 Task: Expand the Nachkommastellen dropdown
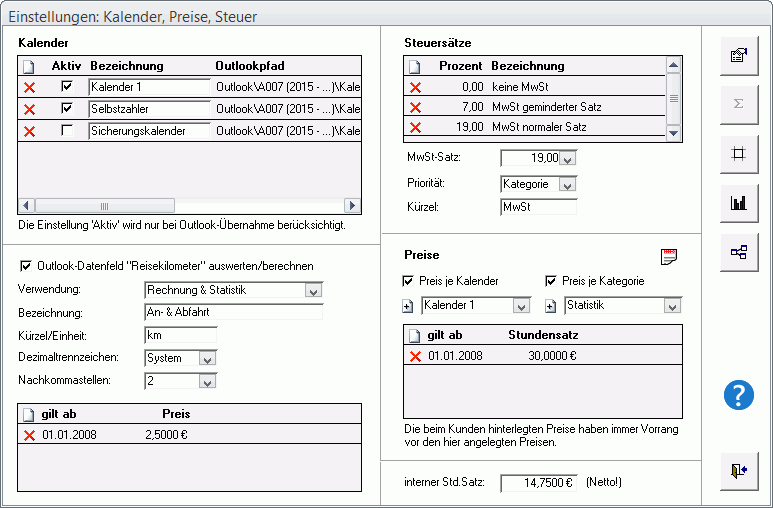[207, 381]
